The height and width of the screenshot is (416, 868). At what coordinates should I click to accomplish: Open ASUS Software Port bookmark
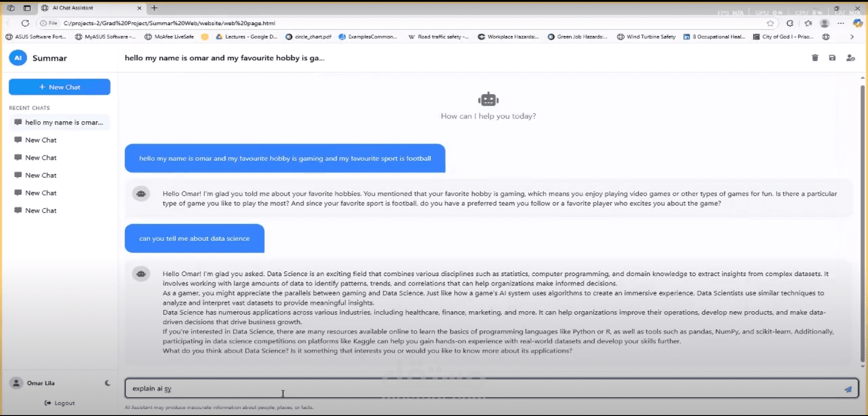point(36,37)
